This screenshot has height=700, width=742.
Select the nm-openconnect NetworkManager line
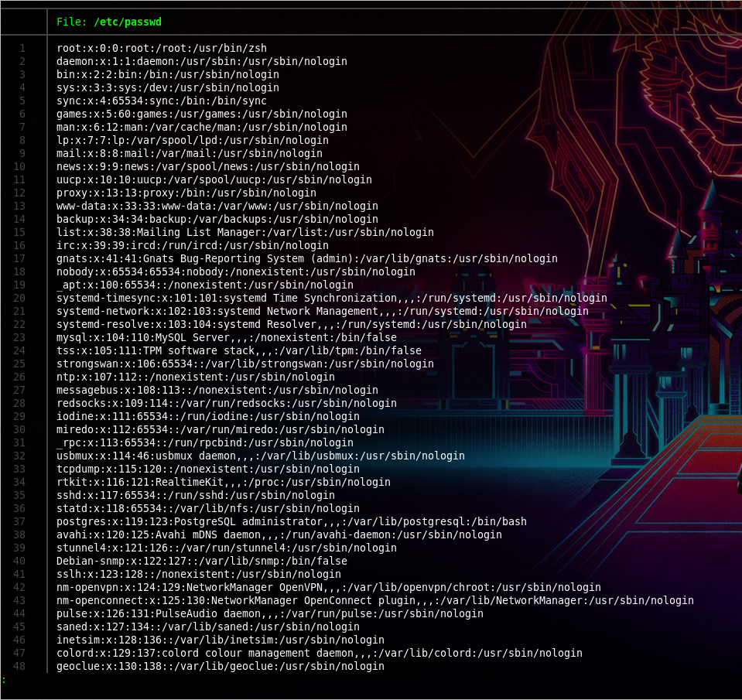click(374, 600)
